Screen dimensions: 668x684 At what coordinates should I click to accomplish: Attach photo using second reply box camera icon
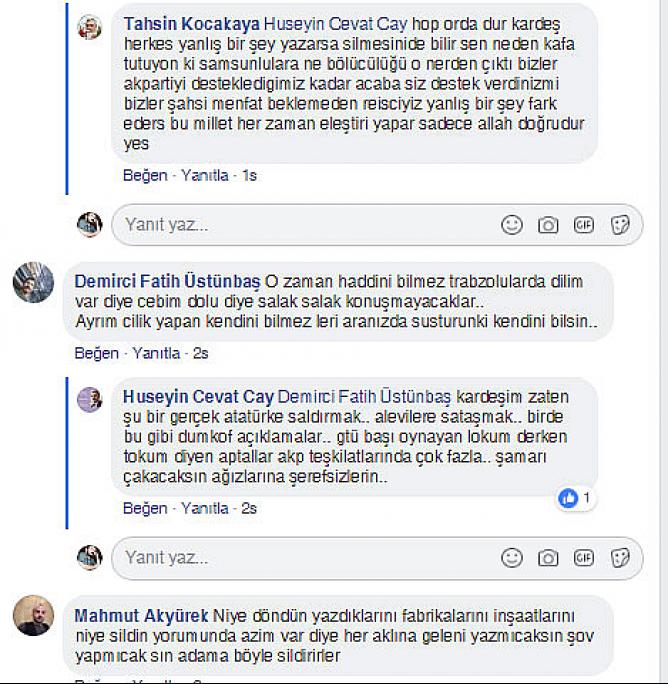coord(548,557)
